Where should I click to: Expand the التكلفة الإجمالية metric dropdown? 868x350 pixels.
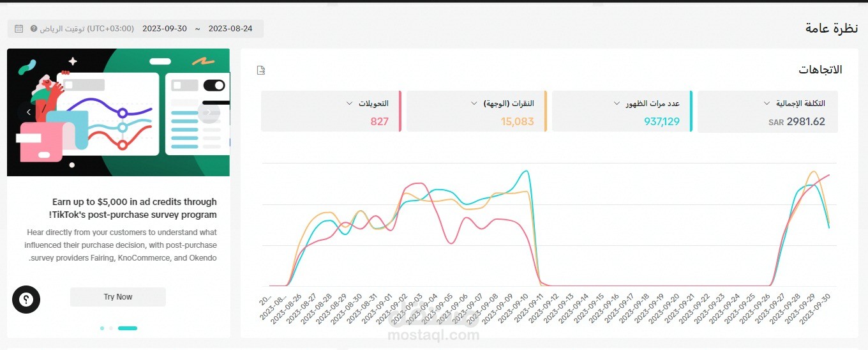pos(767,103)
